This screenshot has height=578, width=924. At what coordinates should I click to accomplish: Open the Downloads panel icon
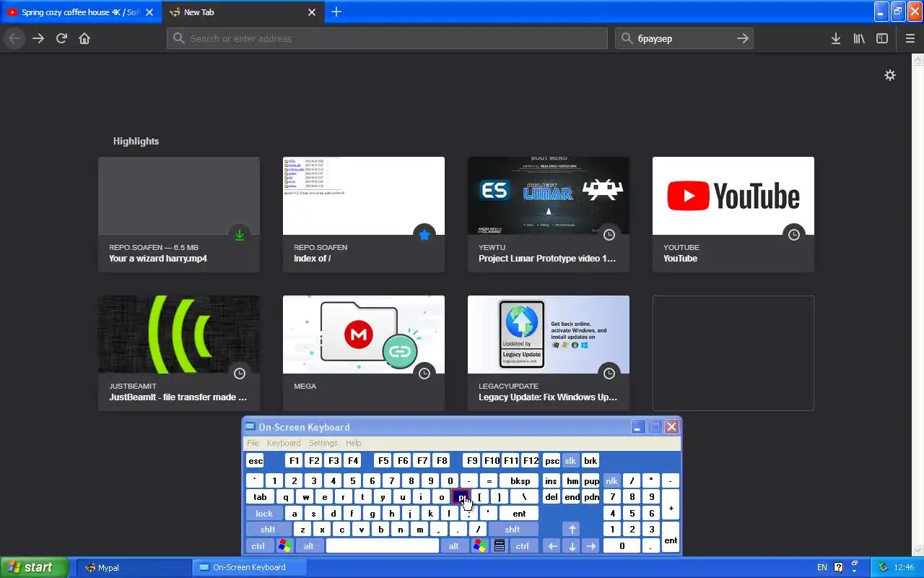point(836,38)
